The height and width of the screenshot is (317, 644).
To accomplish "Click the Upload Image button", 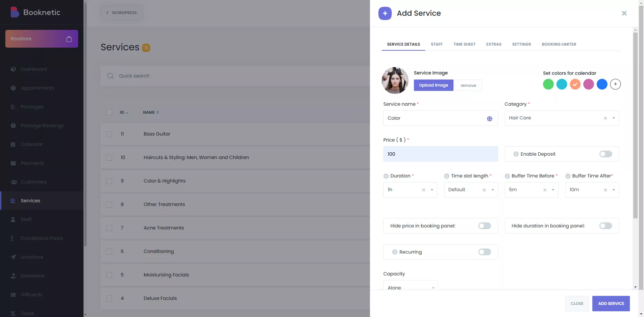I will 433,85.
